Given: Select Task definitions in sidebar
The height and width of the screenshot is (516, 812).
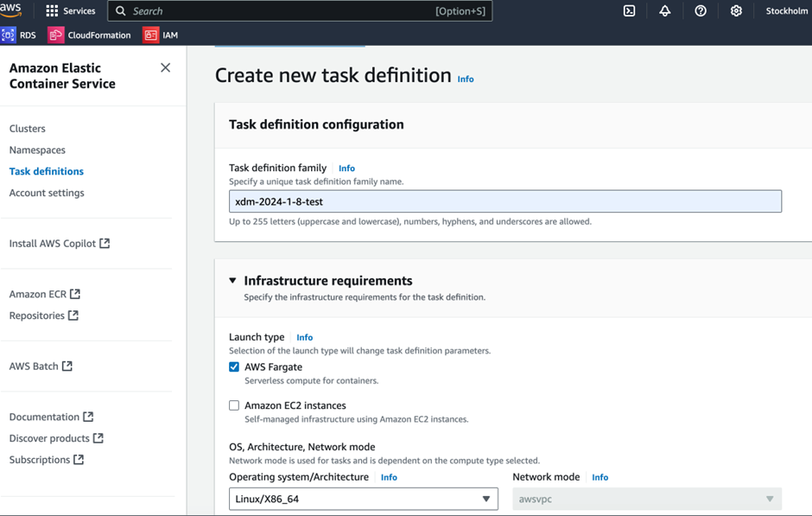Looking at the screenshot, I should pyautogui.click(x=47, y=171).
